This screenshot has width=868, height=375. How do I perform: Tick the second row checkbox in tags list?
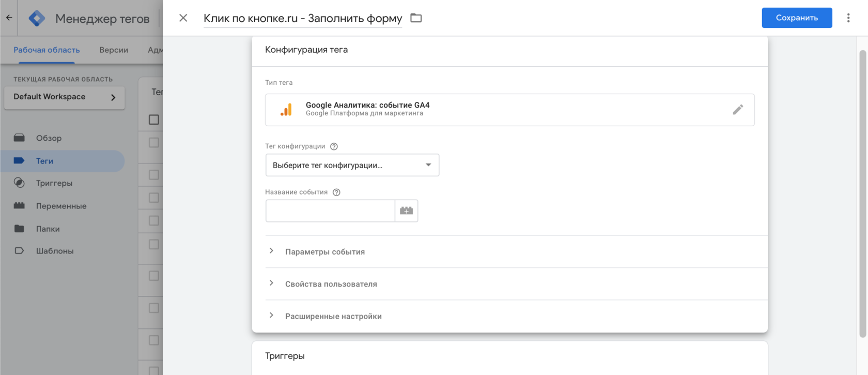click(x=154, y=175)
